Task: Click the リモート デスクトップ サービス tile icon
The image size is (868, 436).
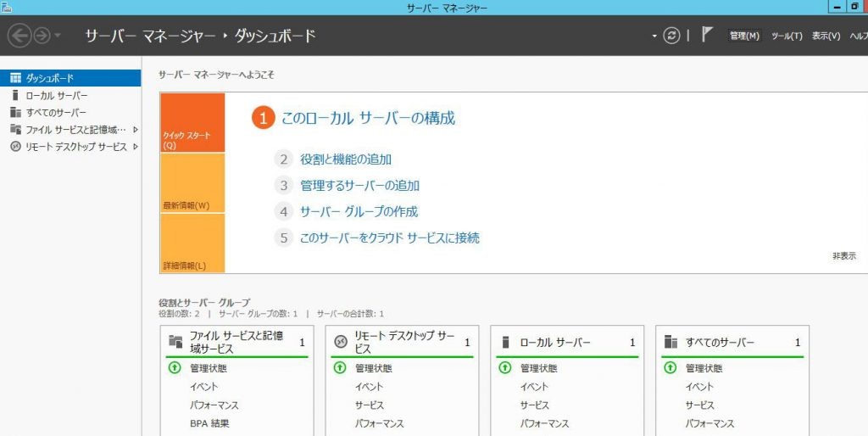Action: [341, 342]
